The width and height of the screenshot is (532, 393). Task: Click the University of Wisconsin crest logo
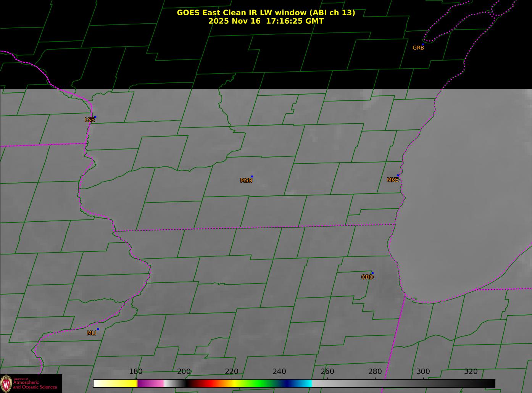tap(6, 383)
